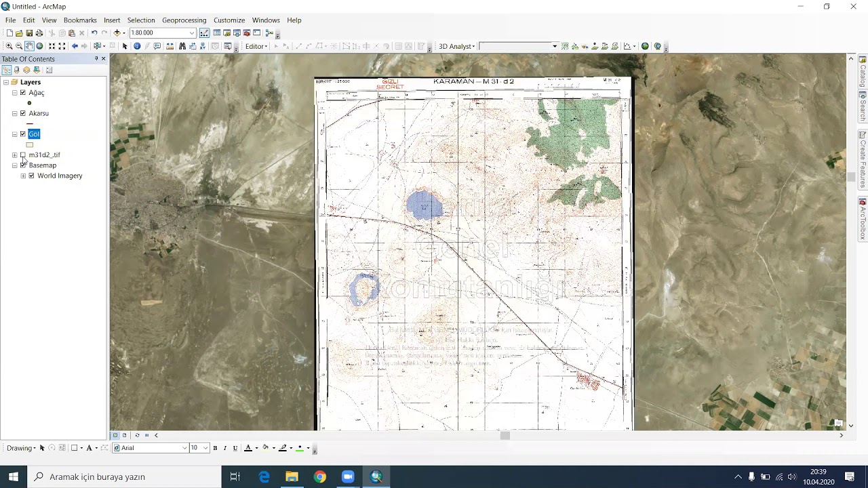Zoom to Full Extent globe

tap(39, 46)
